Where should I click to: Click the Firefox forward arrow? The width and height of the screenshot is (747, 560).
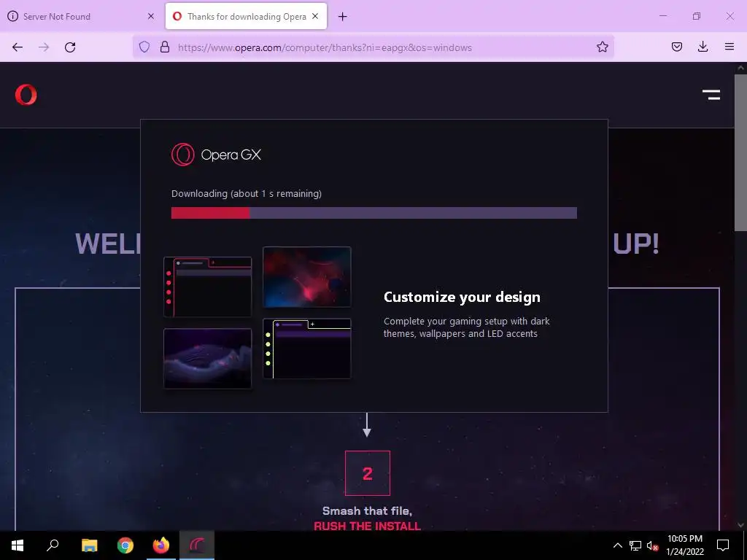(x=44, y=47)
